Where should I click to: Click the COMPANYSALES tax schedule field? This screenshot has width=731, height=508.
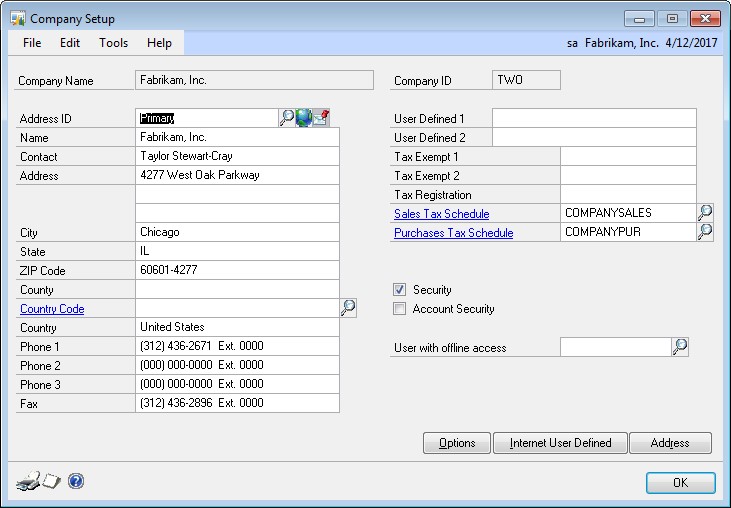pyautogui.click(x=628, y=213)
